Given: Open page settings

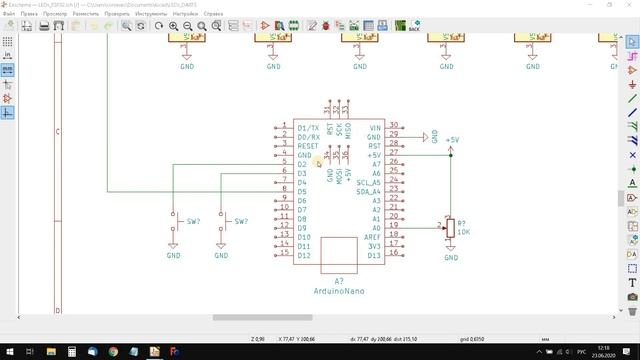Looking at the screenshot, I should coord(27,26).
